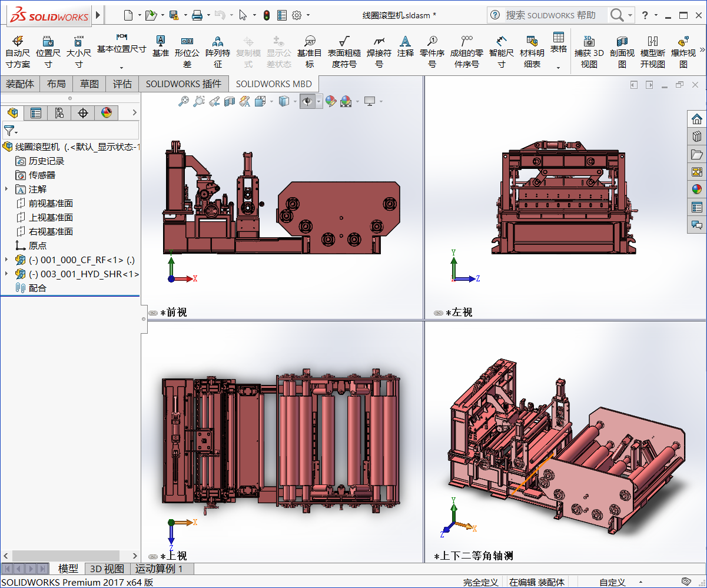Click Zoom to Fit in view toolbar
The height and width of the screenshot is (588, 707).
pyautogui.click(x=184, y=101)
